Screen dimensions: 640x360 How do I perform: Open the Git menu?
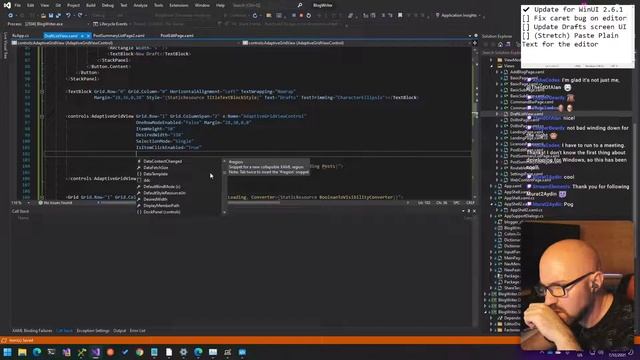click(x=58, y=5)
